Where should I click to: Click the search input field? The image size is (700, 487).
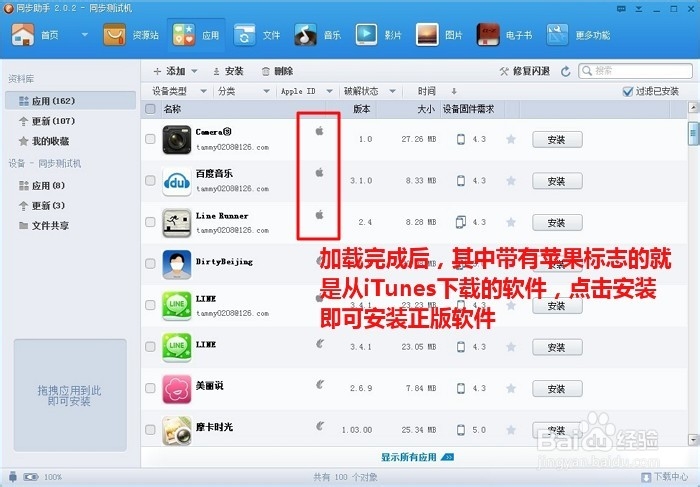click(x=635, y=71)
